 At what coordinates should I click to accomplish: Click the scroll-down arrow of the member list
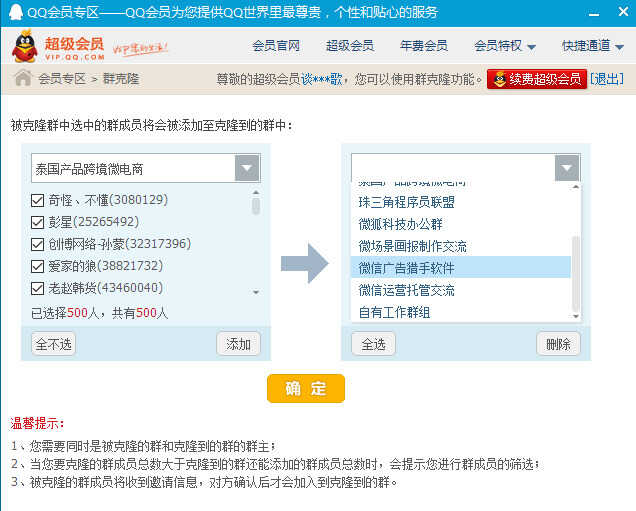click(x=256, y=292)
